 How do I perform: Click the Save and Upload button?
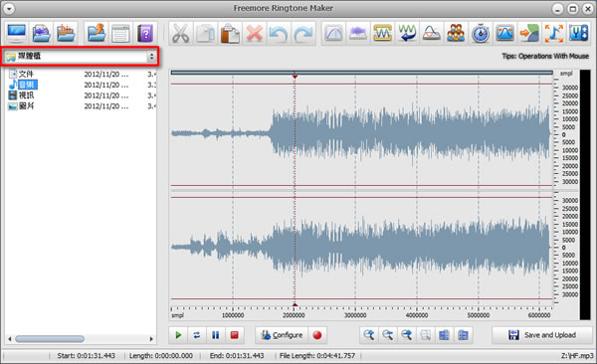tap(542, 335)
